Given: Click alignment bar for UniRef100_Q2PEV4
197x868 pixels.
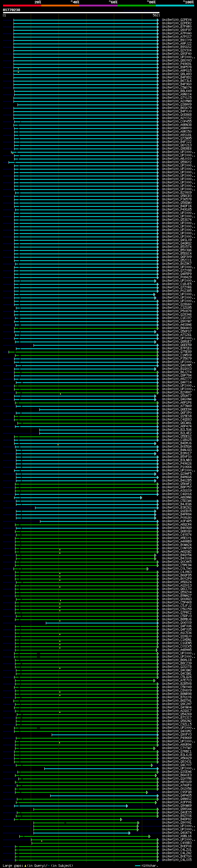Looking at the screenshot, I should pos(86,20).
